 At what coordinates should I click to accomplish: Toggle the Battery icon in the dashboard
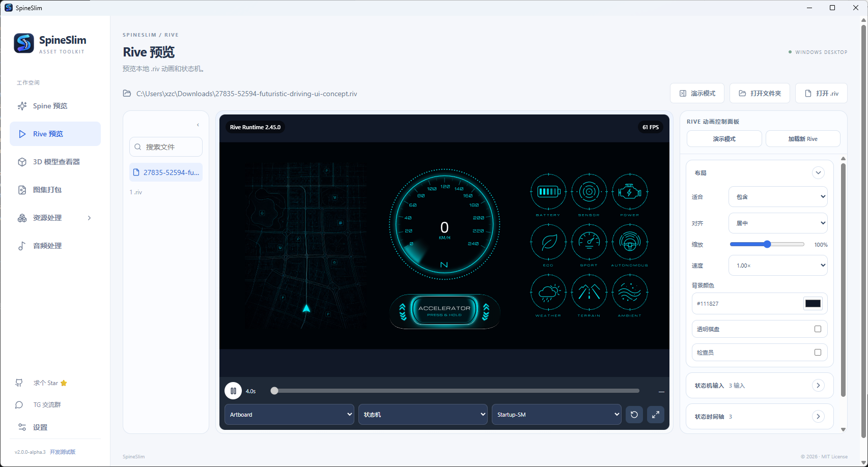click(x=548, y=192)
